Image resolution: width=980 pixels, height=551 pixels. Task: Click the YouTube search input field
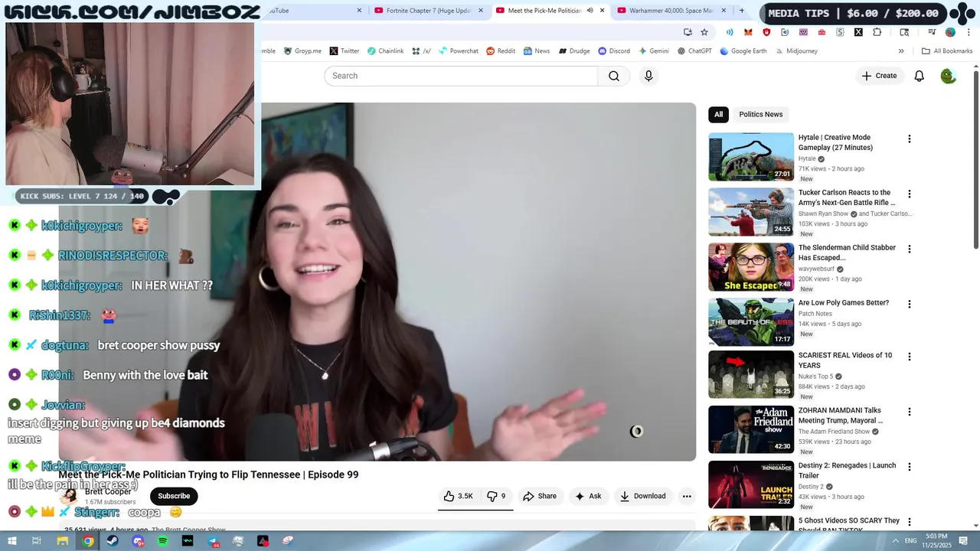(461, 76)
